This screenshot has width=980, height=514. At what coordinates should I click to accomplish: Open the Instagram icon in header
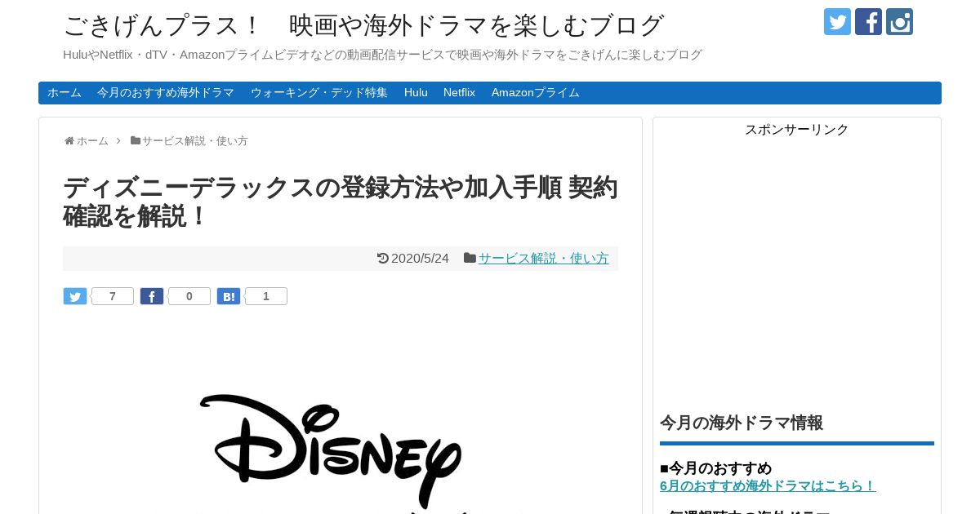(899, 22)
